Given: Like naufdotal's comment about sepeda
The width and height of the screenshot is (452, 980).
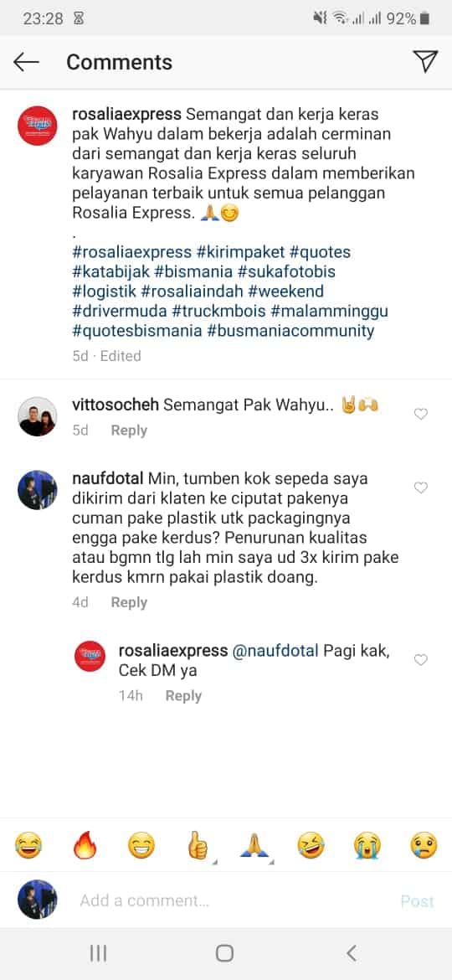Looking at the screenshot, I should 421,487.
